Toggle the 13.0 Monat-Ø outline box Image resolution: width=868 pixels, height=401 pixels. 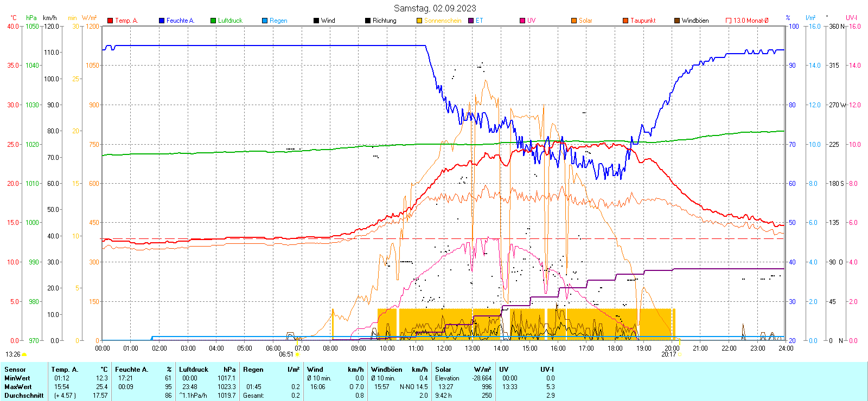click(x=729, y=21)
